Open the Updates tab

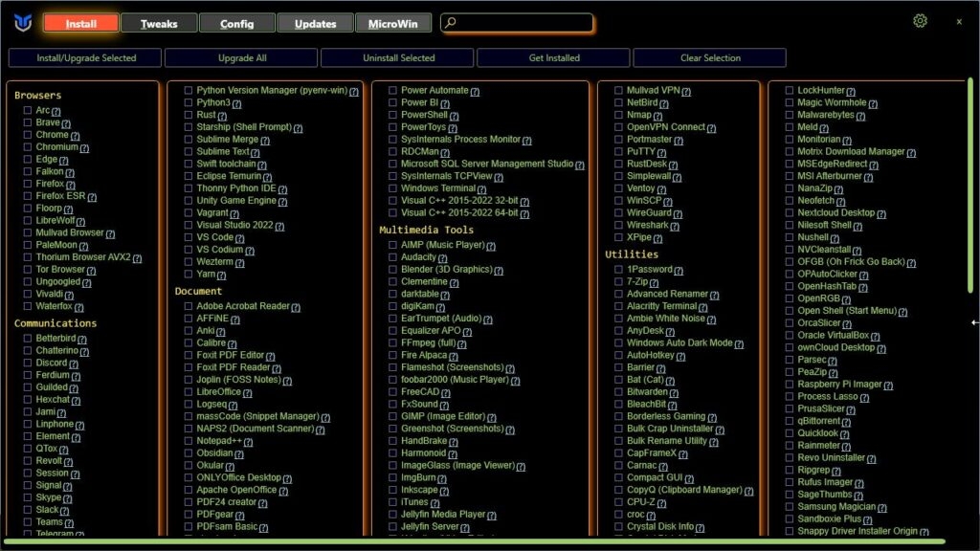[315, 24]
